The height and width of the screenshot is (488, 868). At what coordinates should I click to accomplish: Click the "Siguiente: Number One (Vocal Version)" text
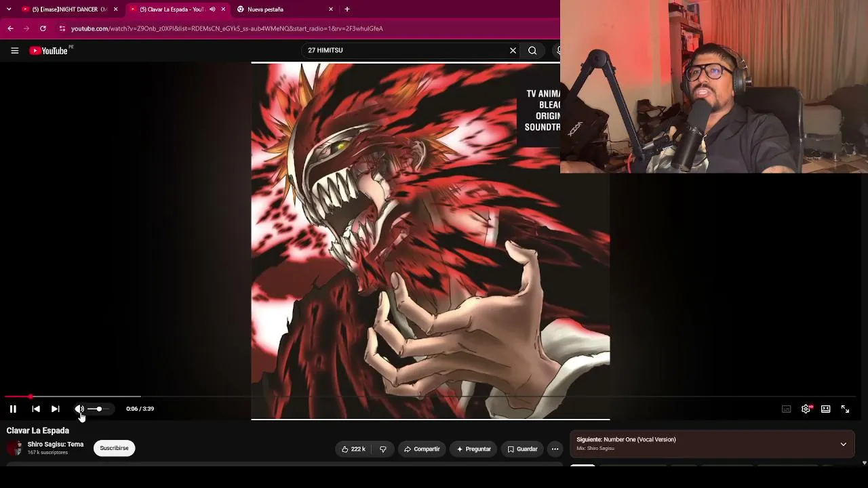click(626, 440)
